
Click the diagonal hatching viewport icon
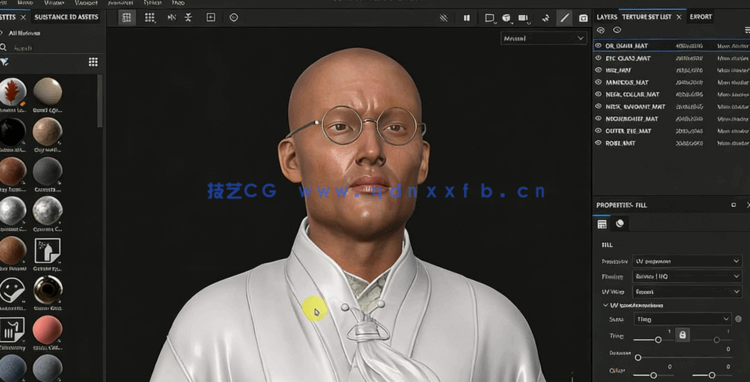pyautogui.click(x=443, y=18)
